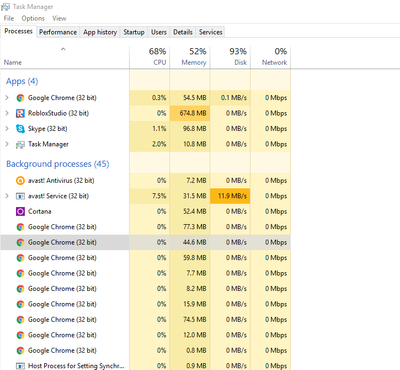This screenshot has height=370, width=400.
Task: Click the 54.5 MB memory cell
Action: (x=190, y=98)
